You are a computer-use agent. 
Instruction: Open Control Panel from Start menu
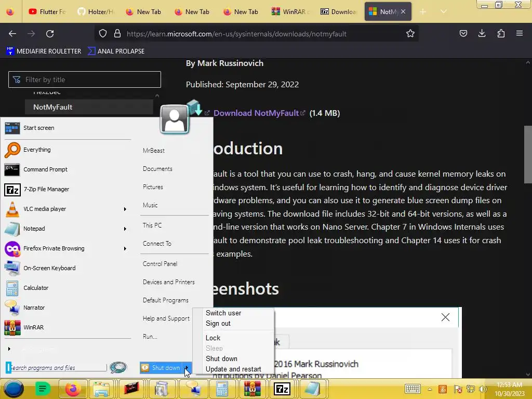click(x=160, y=263)
